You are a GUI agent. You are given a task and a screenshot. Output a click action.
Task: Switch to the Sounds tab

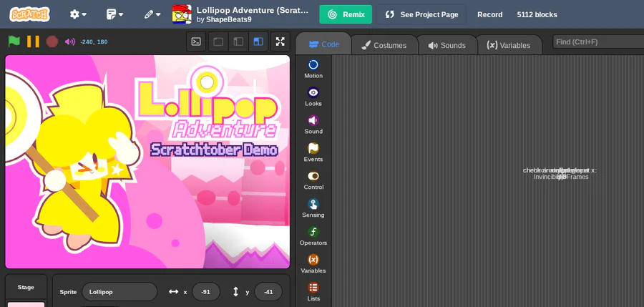tap(447, 45)
